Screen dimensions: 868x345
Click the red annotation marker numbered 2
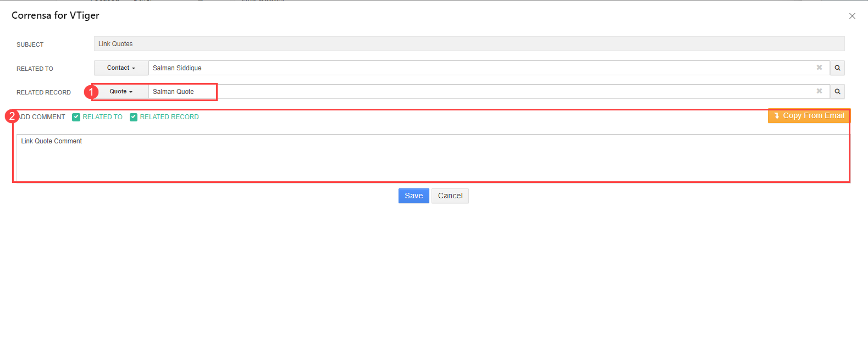[12, 116]
